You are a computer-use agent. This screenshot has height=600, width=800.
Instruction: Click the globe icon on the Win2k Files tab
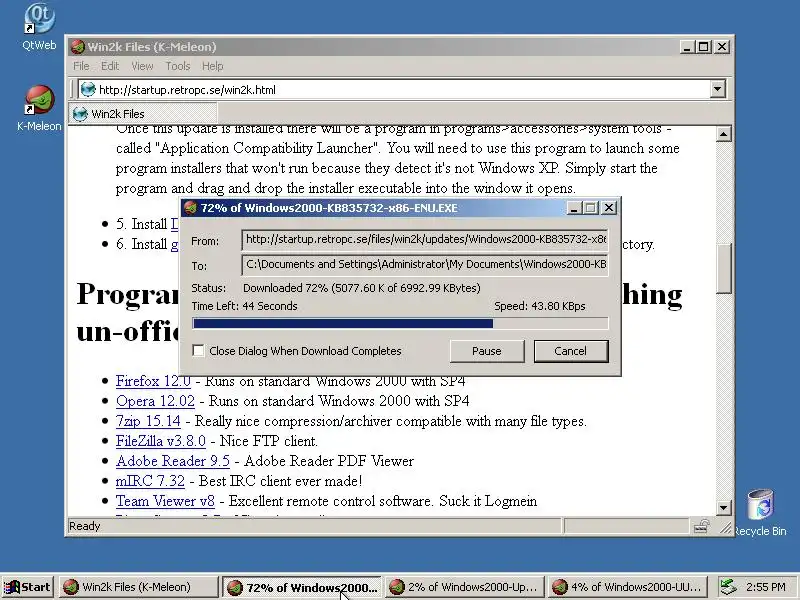tap(80, 114)
